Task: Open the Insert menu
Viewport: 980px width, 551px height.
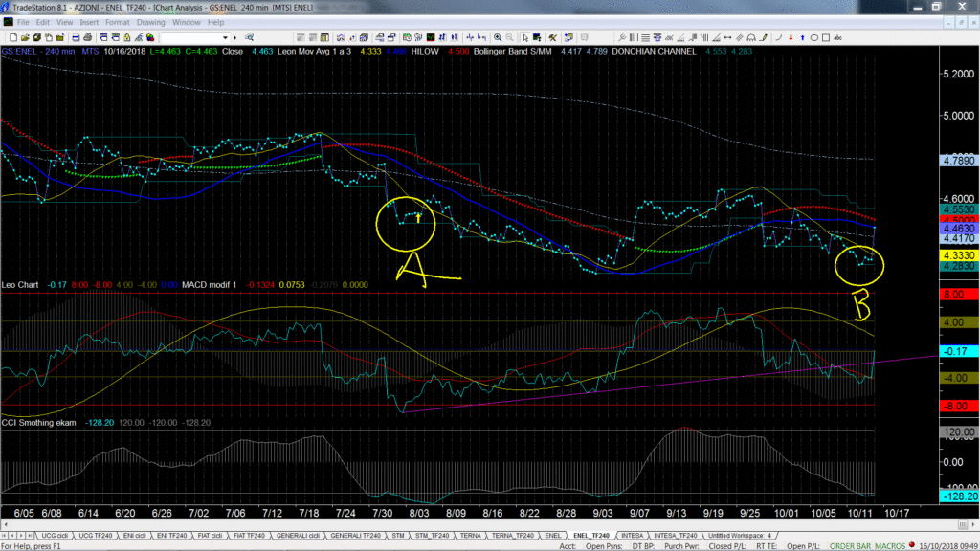Action: 89,23
